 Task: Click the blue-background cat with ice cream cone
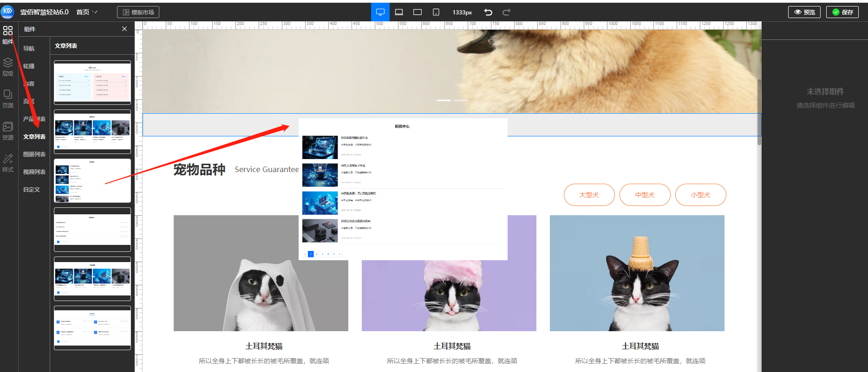[637, 273]
